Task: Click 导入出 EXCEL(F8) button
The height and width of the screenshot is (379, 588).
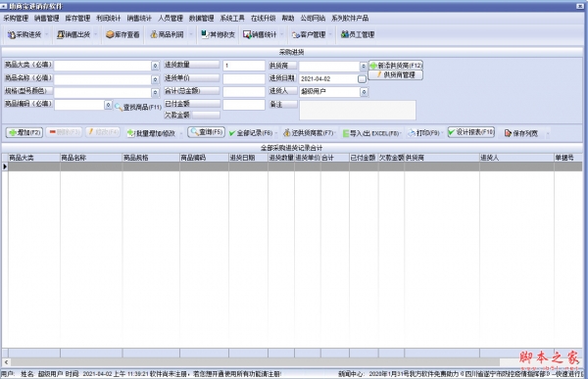Action: coord(370,133)
